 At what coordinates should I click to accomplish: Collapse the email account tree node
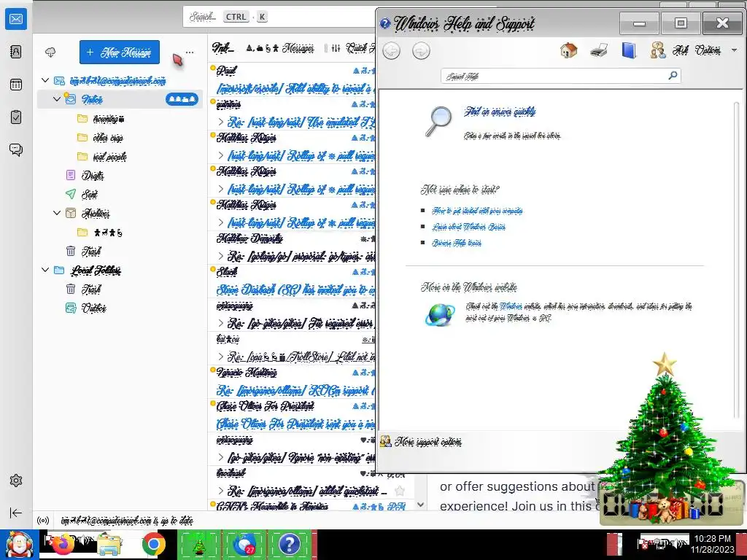(45, 80)
